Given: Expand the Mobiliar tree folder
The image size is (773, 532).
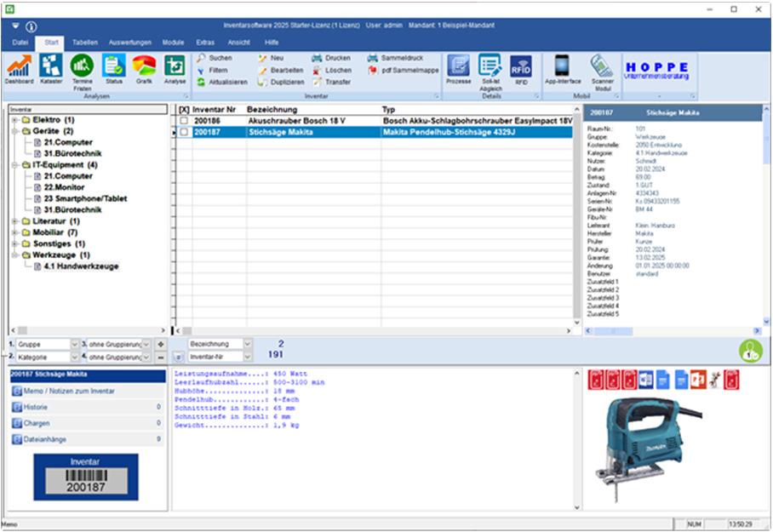Looking at the screenshot, I should tap(15, 232).
